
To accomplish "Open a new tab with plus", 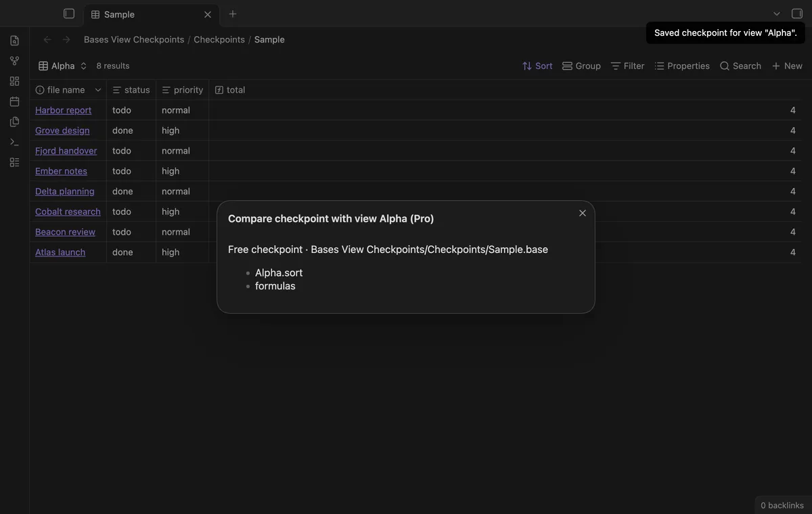I will point(233,14).
